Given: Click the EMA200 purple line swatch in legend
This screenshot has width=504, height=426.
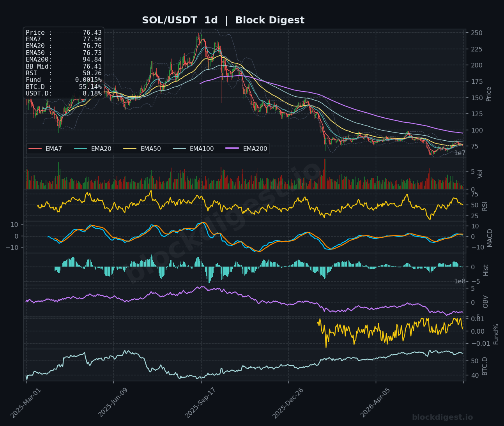Looking at the screenshot, I should coord(232,148).
